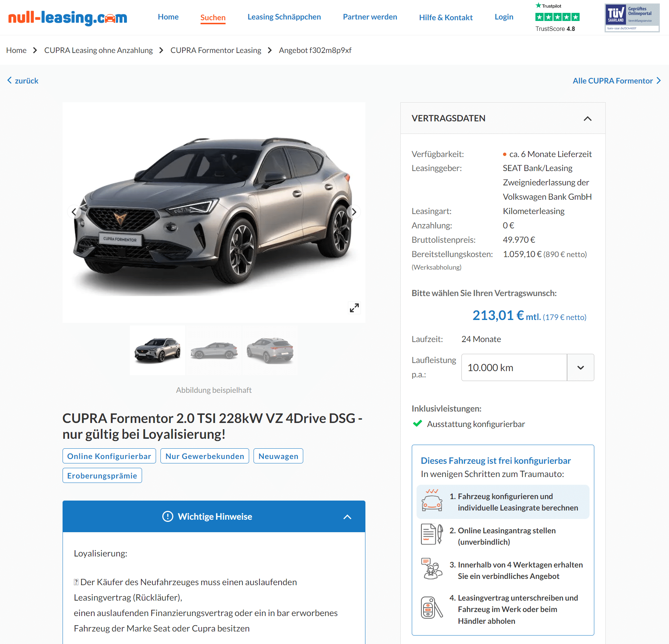Click the Kilometerleasing value
Image resolution: width=669 pixels, height=644 pixels.
click(x=534, y=211)
